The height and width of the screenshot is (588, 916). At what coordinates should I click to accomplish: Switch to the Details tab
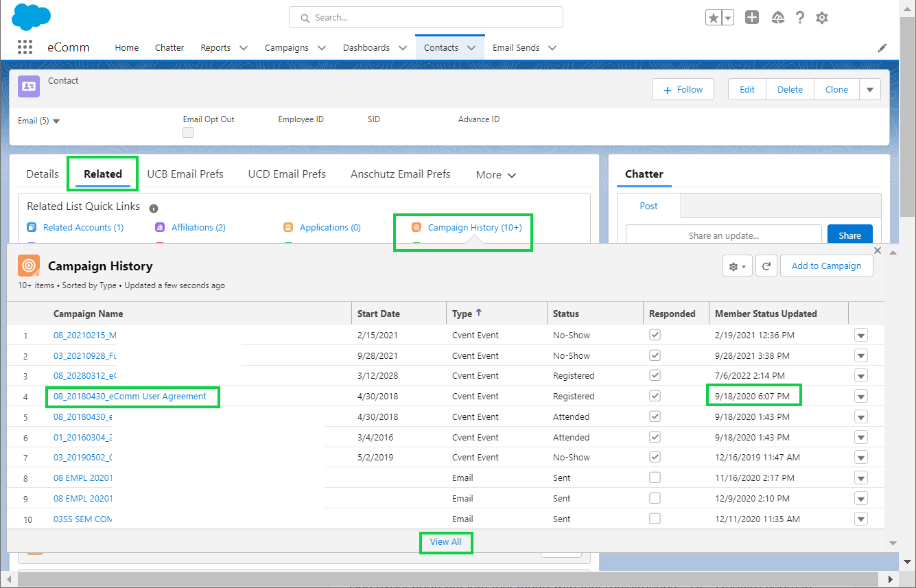coord(43,174)
